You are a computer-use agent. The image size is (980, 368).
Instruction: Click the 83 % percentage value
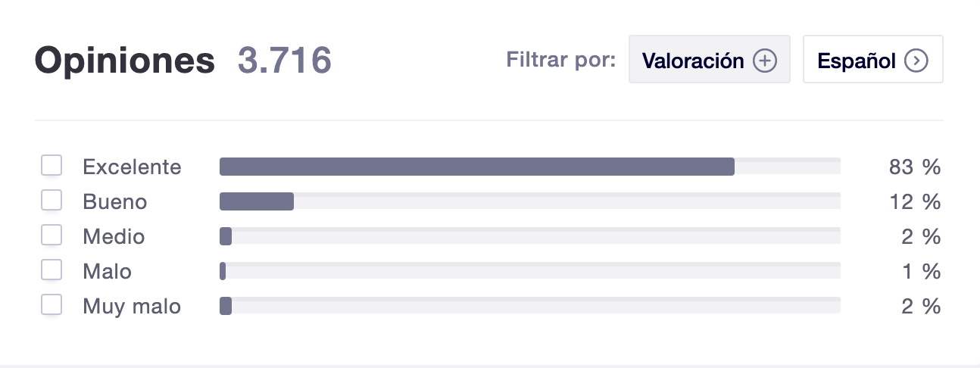click(915, 167)
